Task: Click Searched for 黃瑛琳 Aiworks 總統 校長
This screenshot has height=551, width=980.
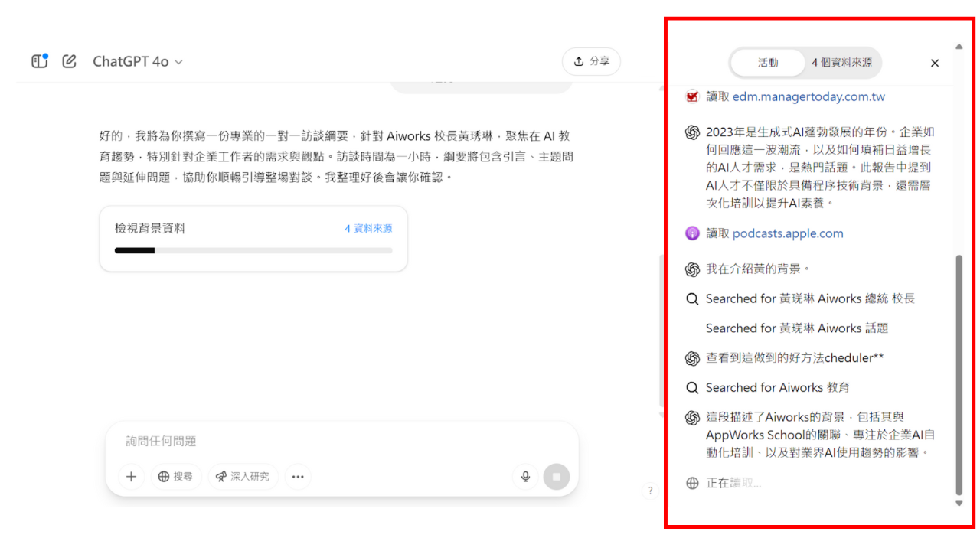Action: tap(810, 298)
